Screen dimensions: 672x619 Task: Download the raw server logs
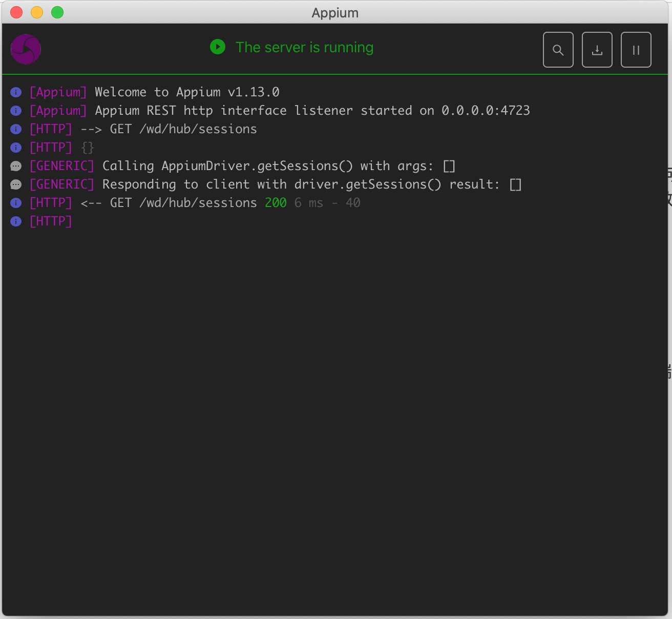(x=597, y=50)
